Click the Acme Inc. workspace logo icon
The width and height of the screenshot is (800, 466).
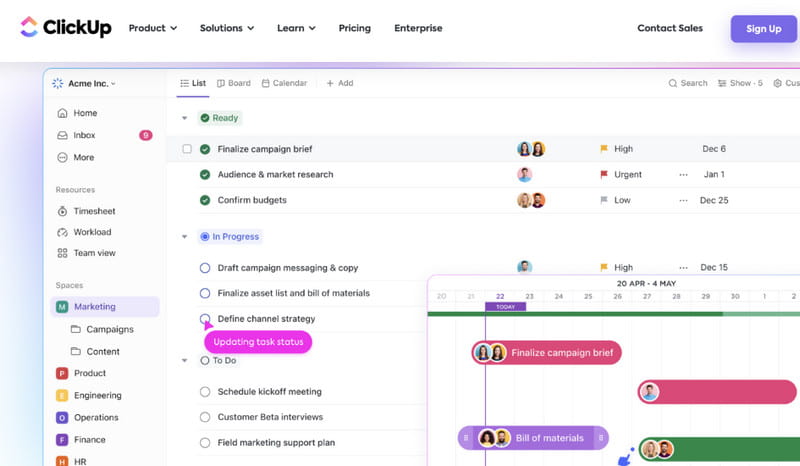click(x=58, y=83)
